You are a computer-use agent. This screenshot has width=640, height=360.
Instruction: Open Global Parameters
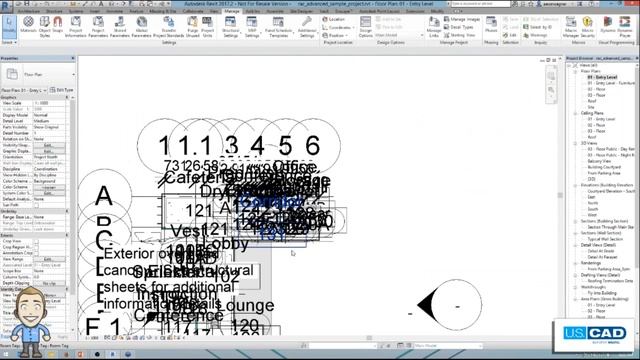pyautogui.click(x=142, y=27)
